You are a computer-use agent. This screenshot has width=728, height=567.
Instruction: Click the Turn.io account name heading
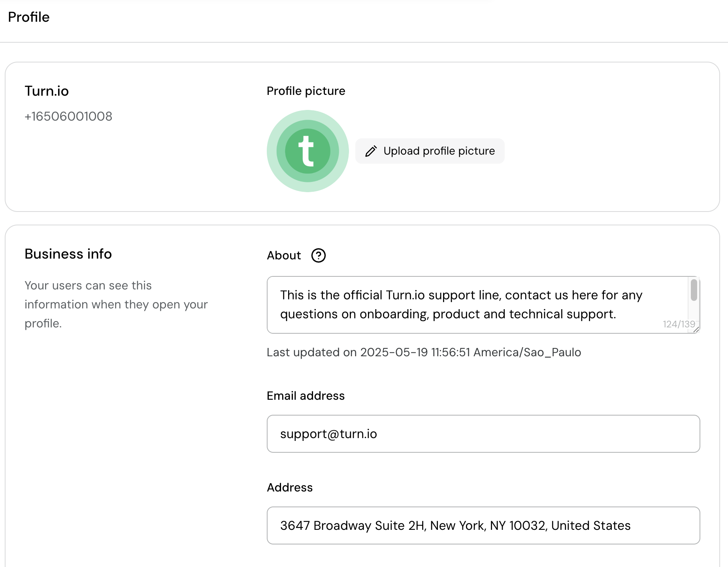(x=47, y=91)
